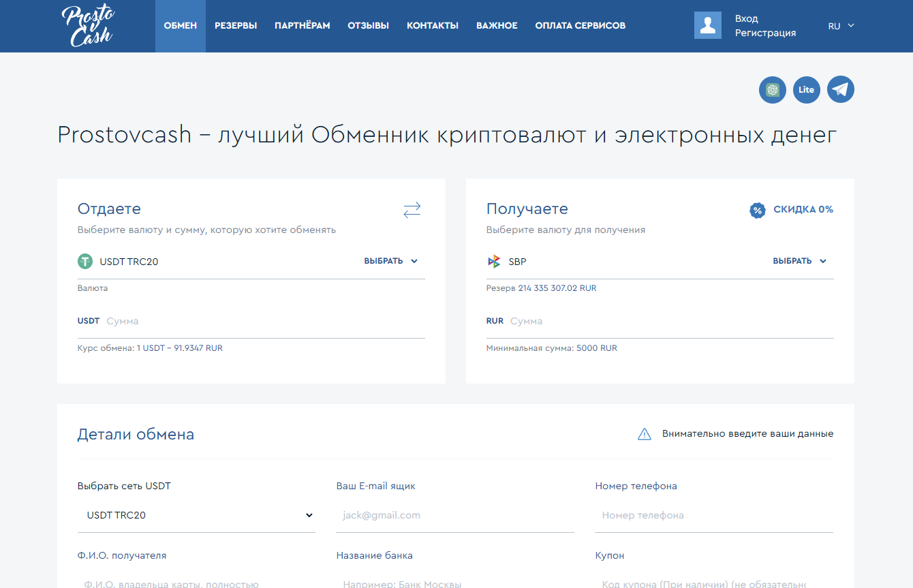Click the Ф.И.О. получателя input field
This screenshot has width=913, height=588.
(x=197, y=581)
